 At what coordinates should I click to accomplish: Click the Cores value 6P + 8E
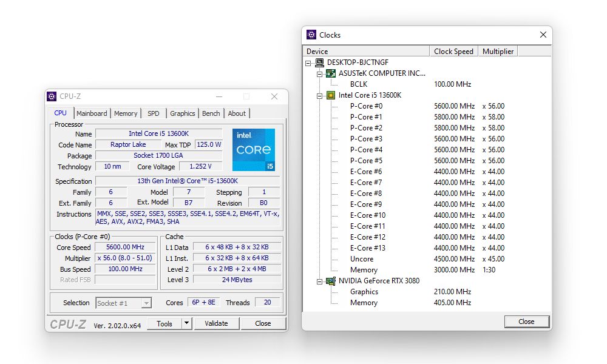(203, 302)
